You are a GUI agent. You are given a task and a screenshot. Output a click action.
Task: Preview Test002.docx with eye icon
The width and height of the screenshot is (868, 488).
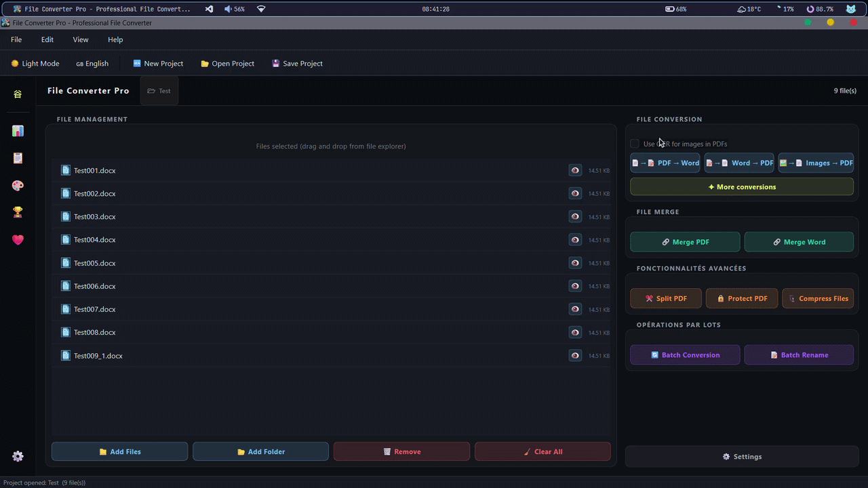575,193
